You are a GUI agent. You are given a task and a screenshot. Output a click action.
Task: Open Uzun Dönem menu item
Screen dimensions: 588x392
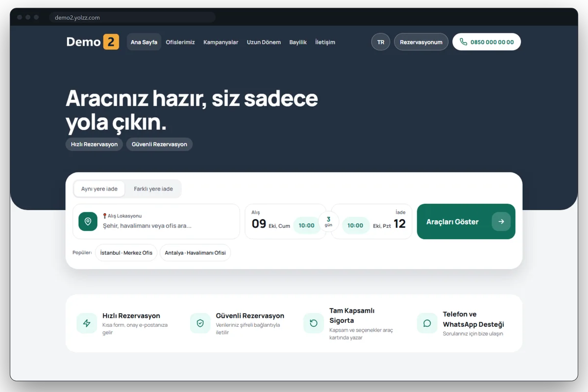tap(264, 42)
